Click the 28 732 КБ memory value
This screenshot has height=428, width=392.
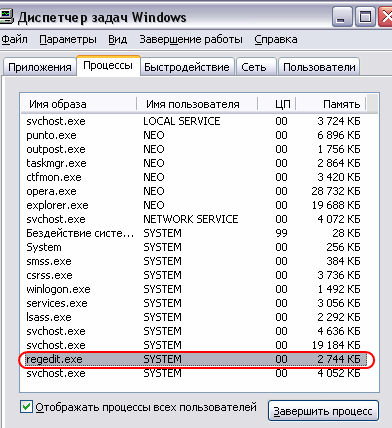pos(336,191)
